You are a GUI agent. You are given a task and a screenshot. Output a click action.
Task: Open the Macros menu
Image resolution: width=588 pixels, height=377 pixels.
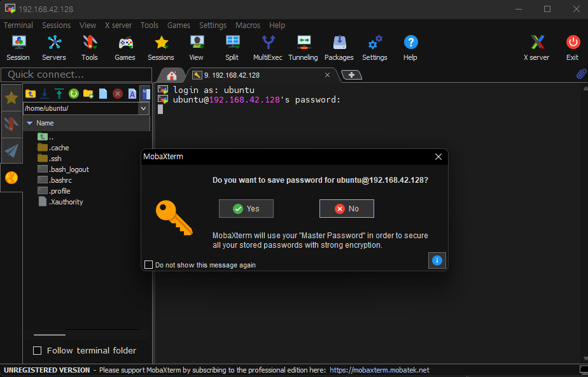248,25
